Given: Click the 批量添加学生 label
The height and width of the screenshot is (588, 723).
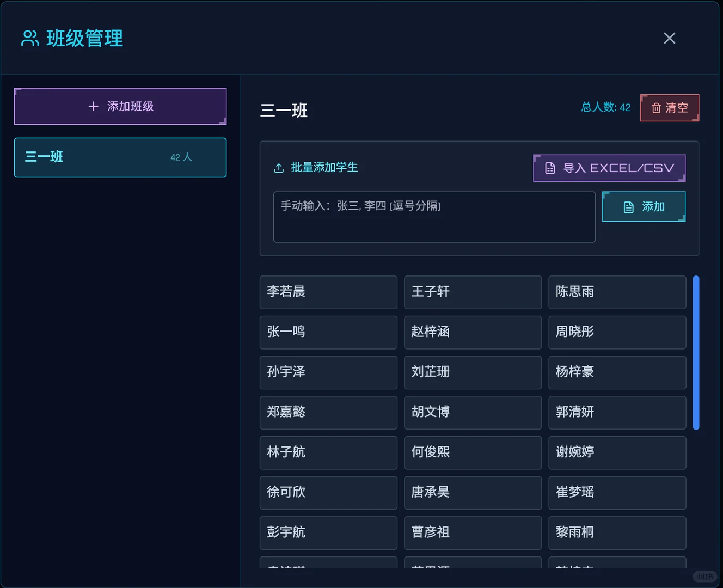Looking at the screenshot, I should coord(324,168).
